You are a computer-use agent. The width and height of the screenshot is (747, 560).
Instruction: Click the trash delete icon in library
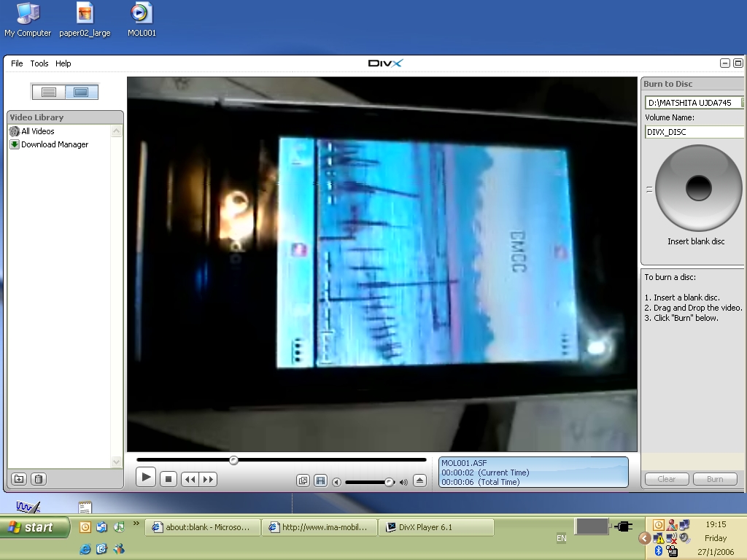pyautogui.click(x=39, y=479)
